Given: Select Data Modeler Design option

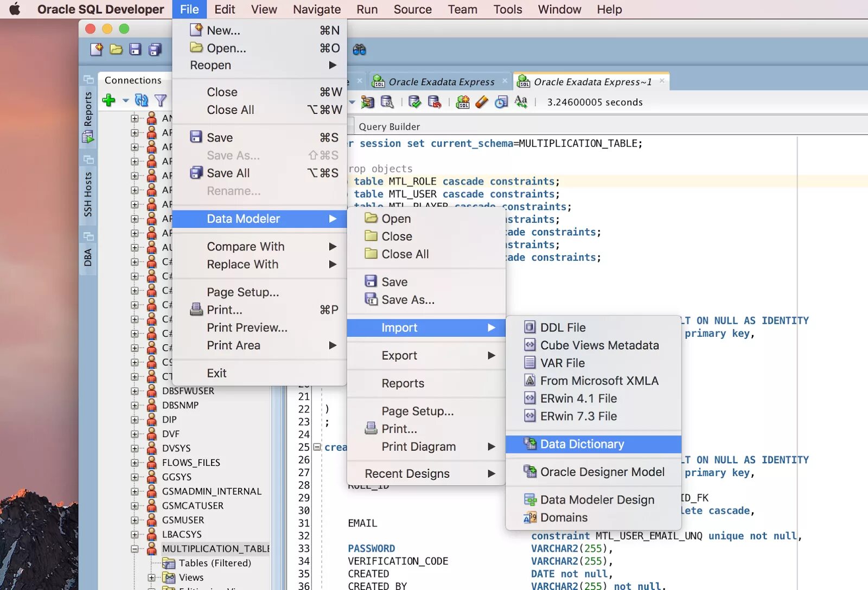Looking at the screenshot, I should click(x=593, y=500).
